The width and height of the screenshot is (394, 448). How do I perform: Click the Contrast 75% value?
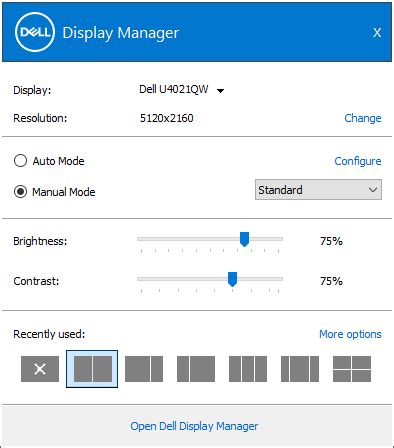[331, 281]
